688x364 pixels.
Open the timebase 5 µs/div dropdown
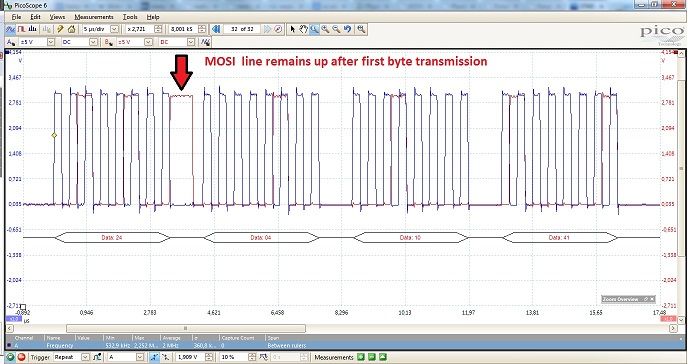coord(115,29)
